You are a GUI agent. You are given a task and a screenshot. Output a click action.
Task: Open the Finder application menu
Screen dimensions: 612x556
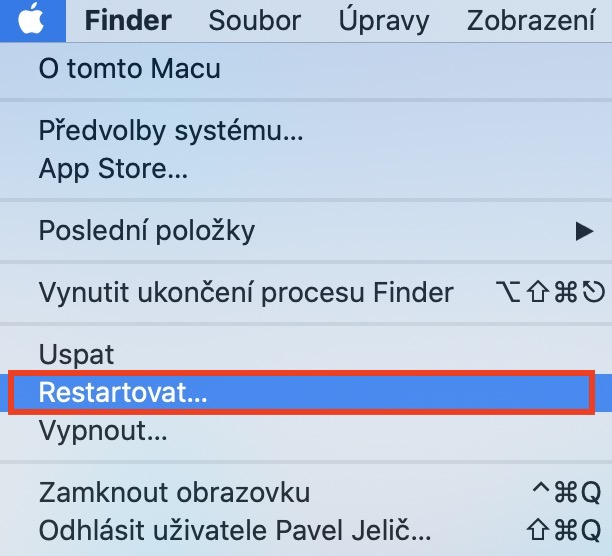click(x=128, y=20)
